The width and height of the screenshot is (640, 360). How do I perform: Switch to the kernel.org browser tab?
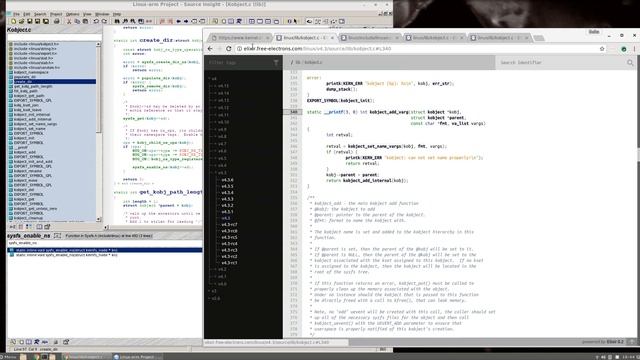[240, 38]
